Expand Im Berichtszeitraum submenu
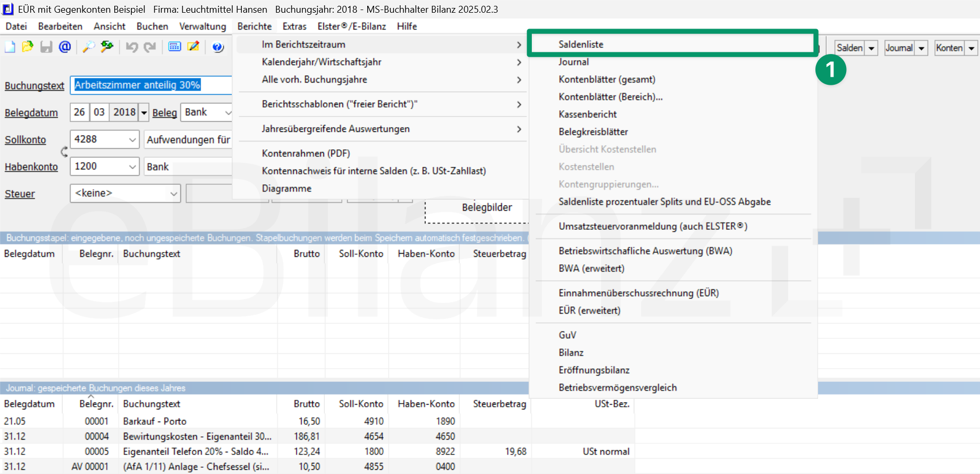Viewport: 980px width, 474px height. pyautogui.click(x=380, y=44)
